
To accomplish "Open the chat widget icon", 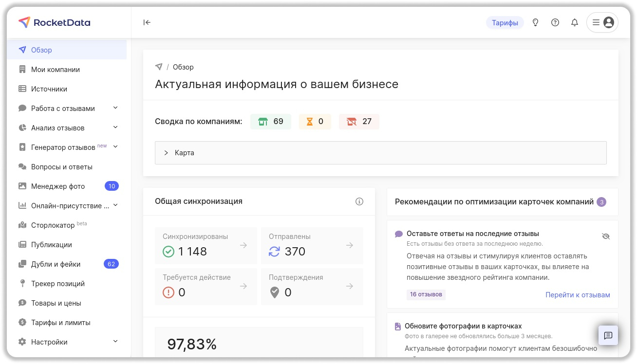I will click(608, 335).
